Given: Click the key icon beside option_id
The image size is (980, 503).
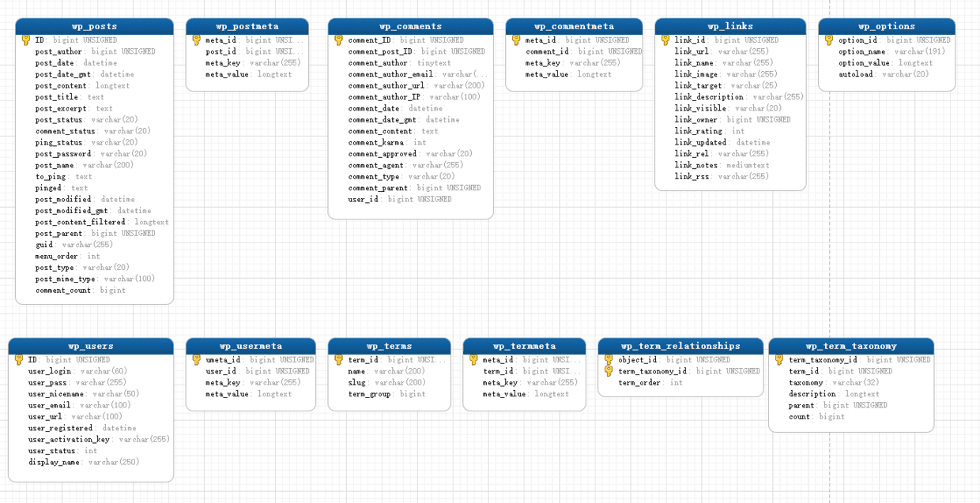Looking at the screenshot, I should click(x=828, y=40).
